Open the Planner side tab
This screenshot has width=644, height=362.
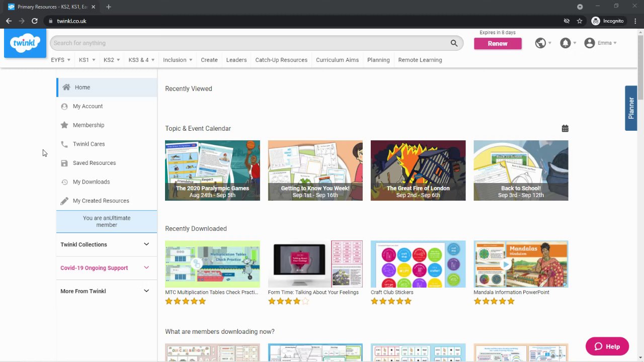click(x=631, y=108)
